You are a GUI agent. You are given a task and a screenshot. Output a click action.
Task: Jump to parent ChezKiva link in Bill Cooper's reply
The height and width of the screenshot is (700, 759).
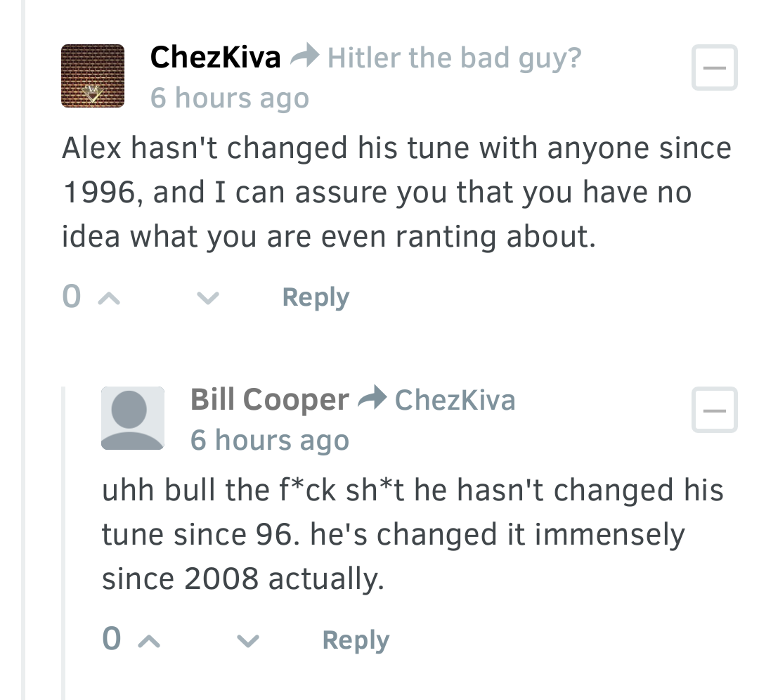click(455, 401)
